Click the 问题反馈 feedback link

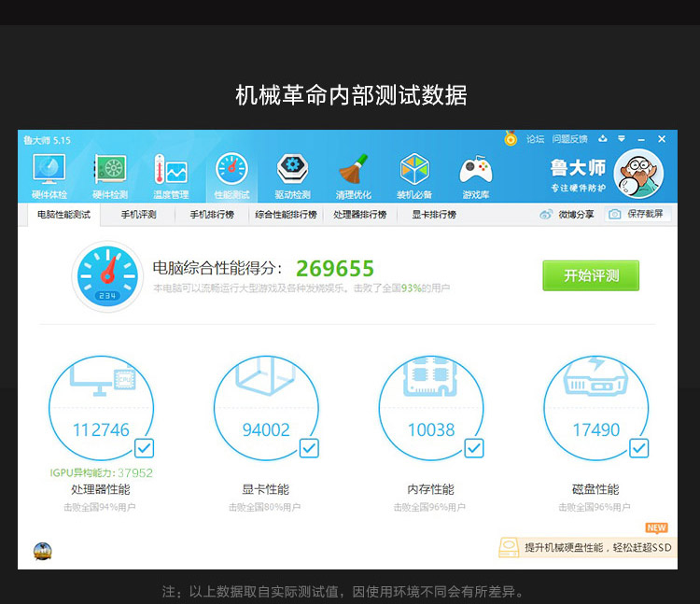[x=569, y=139]
